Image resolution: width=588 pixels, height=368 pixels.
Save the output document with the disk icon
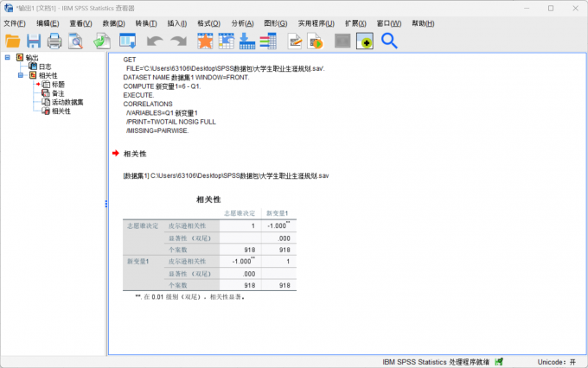(34, 41)
